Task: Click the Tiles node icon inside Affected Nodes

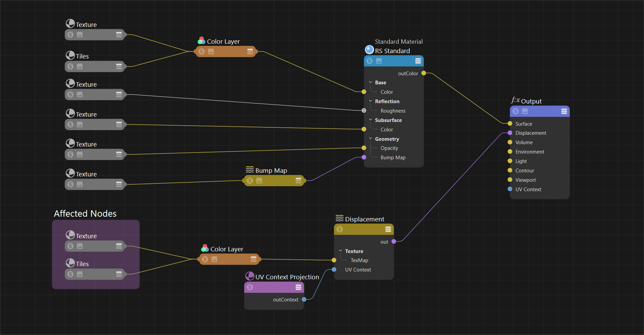Action: click(x=70, y=263)
